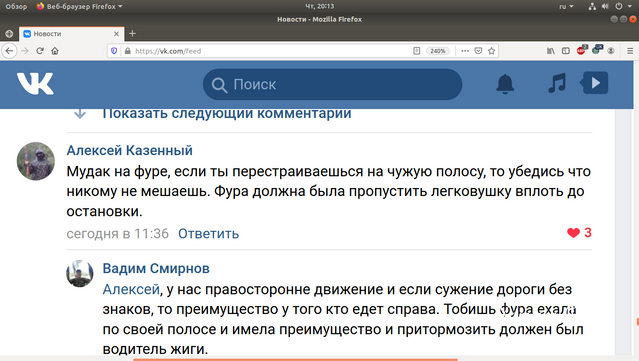
Task: Like Алексей Казенный's comment heart
Action: [x=573, y=233]
